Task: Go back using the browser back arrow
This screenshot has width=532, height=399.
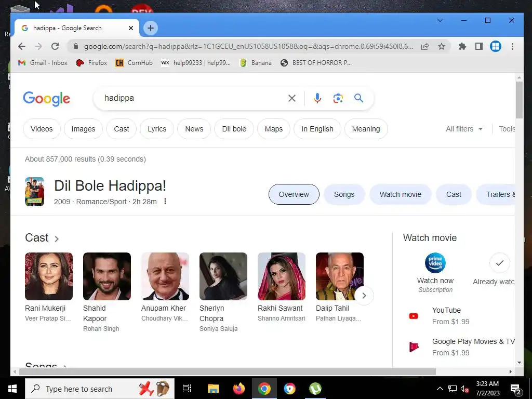Action: tap(22, 46)
